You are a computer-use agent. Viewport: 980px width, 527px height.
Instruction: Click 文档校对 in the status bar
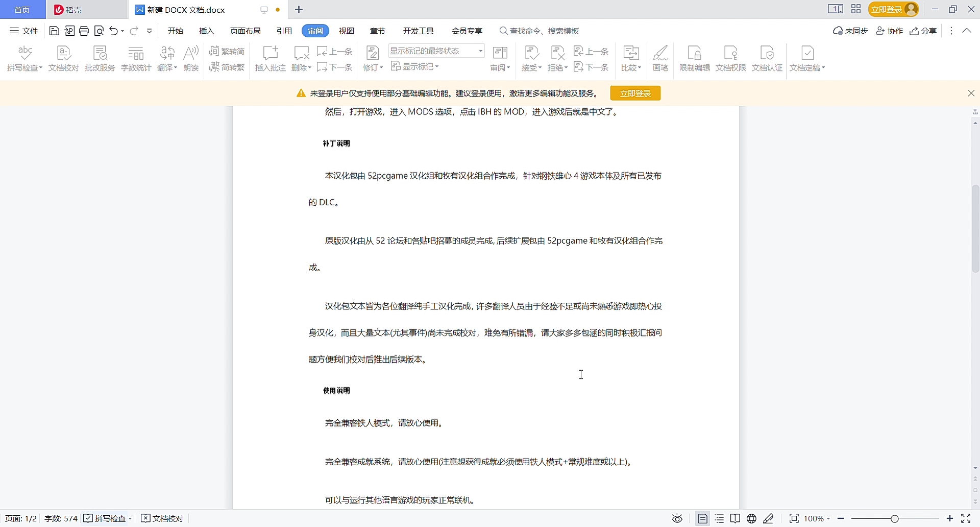coord(162,519)
